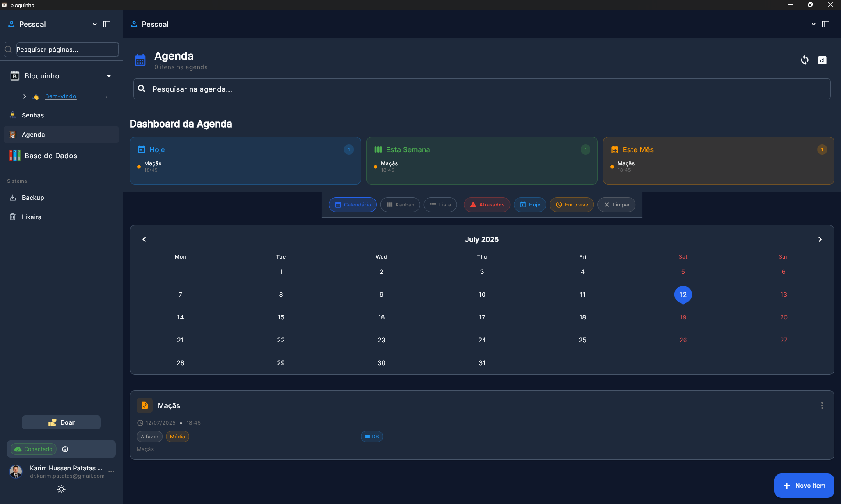Open user account options ellipsis
Image resolution: width=841 pixels, height=504 pixels.
coord(111,472)
